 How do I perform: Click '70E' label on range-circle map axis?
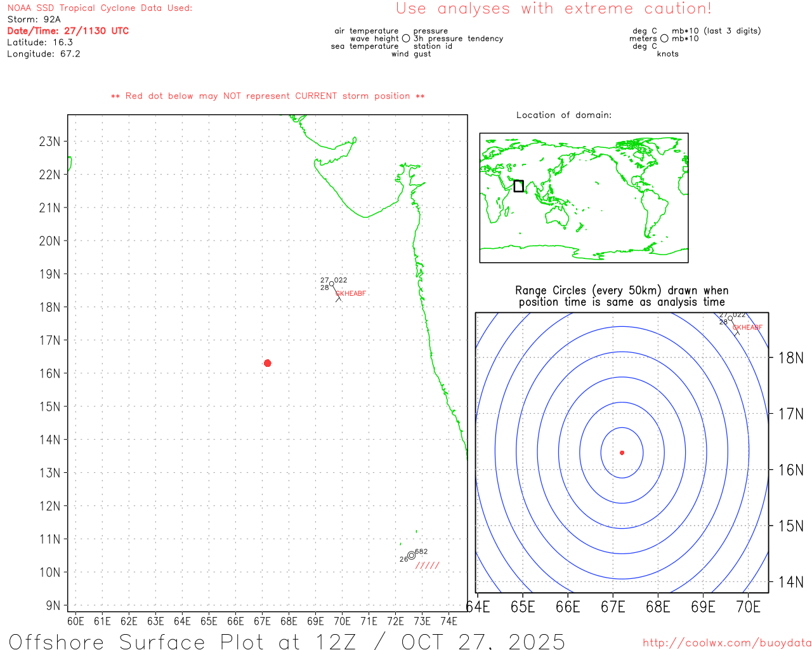(x=749, y=607)
